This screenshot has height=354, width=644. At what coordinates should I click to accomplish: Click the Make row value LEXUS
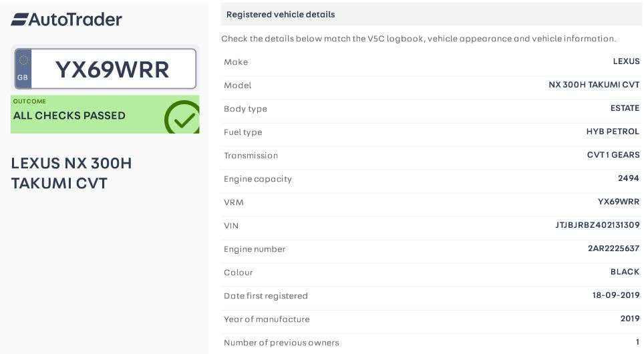click(x=626, y=61)
